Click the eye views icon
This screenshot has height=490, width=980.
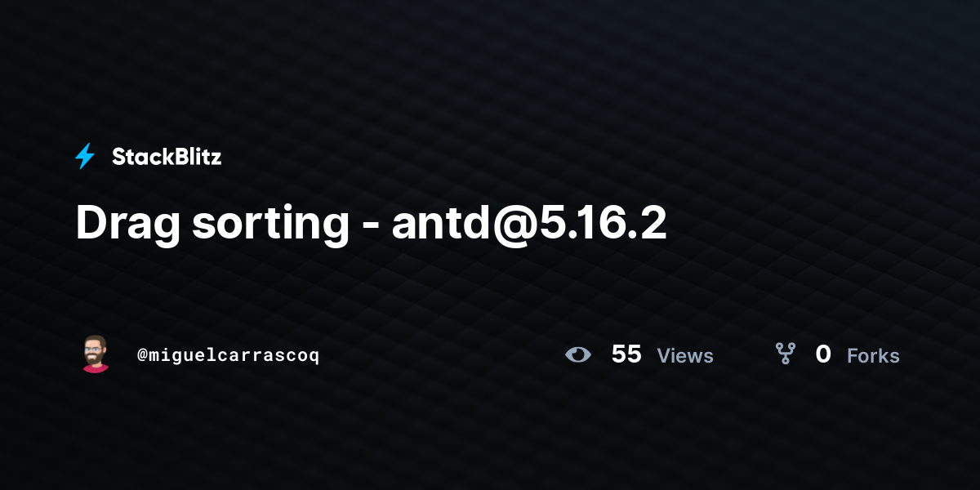point(578,354)
